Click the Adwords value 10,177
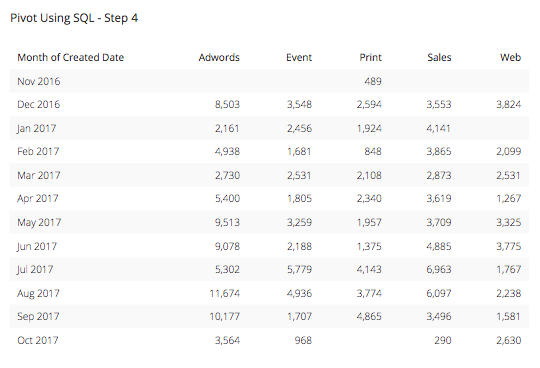540x368 pixels. click(225, 316)
